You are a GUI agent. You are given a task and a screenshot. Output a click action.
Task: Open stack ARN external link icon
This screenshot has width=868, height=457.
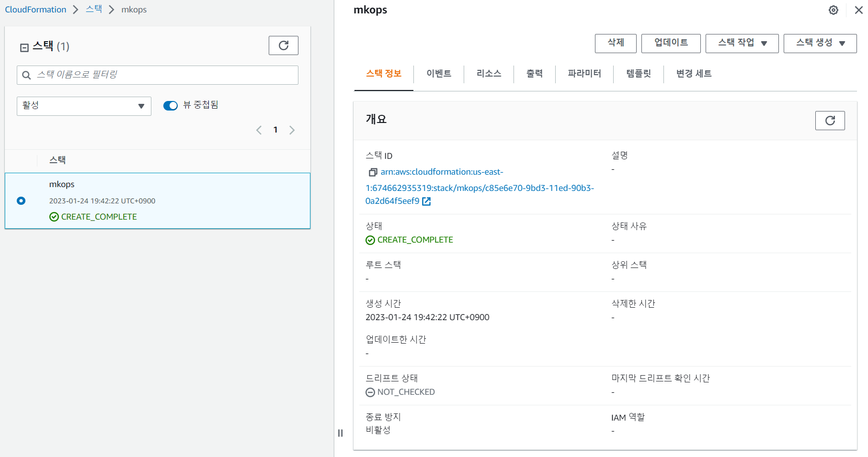(426, 201)
